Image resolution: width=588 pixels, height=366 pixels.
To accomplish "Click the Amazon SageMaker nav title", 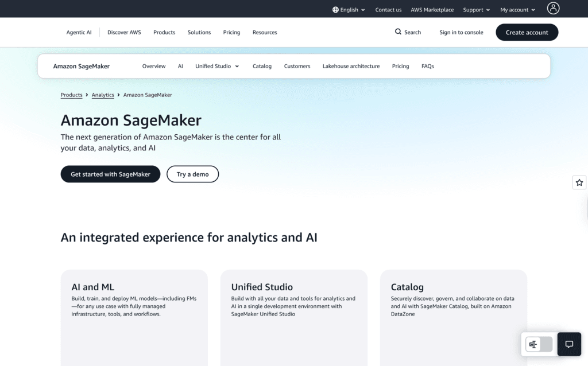I will (82, 67).
